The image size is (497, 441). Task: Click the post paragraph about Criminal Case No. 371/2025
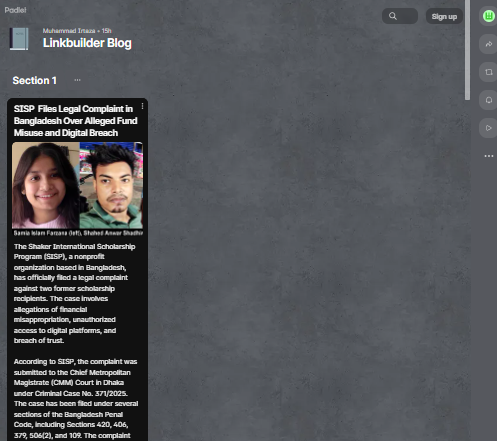click(x=76, y=398)
